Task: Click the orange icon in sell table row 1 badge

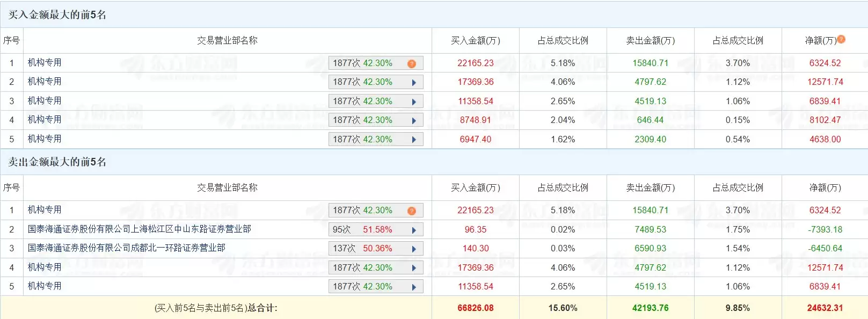Action: click(412, 211)
